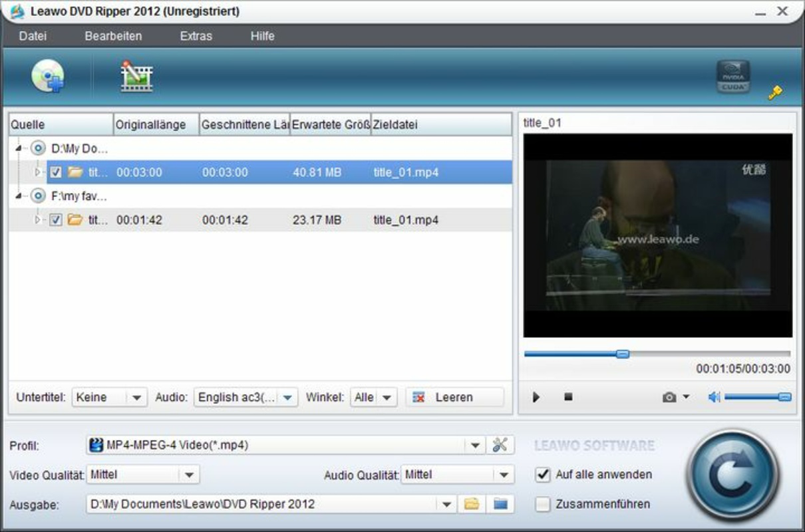The width and height of the screenshot is (805, 532).
Task: Click the video preview thumbnail
Action: (657, 235)
